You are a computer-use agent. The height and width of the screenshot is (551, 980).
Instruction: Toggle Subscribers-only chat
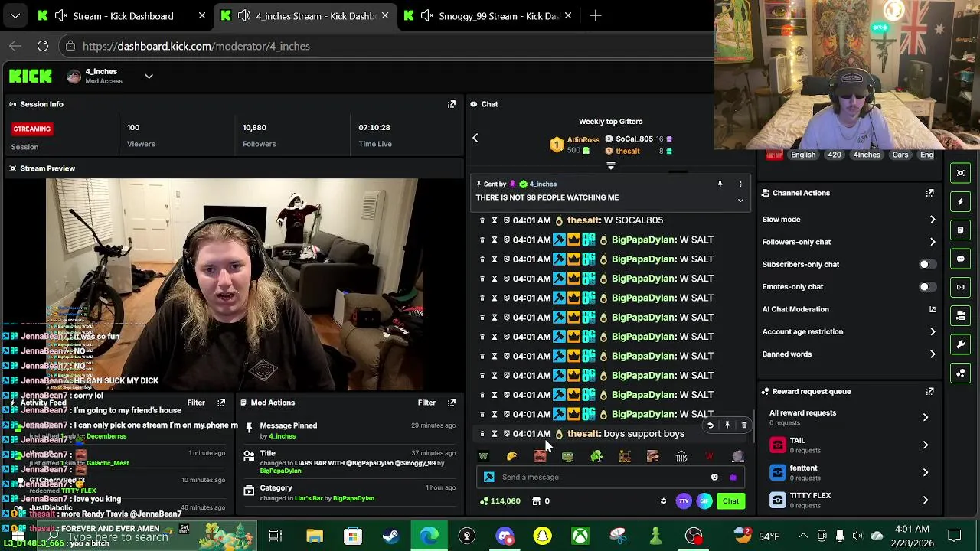click(926, 264)
